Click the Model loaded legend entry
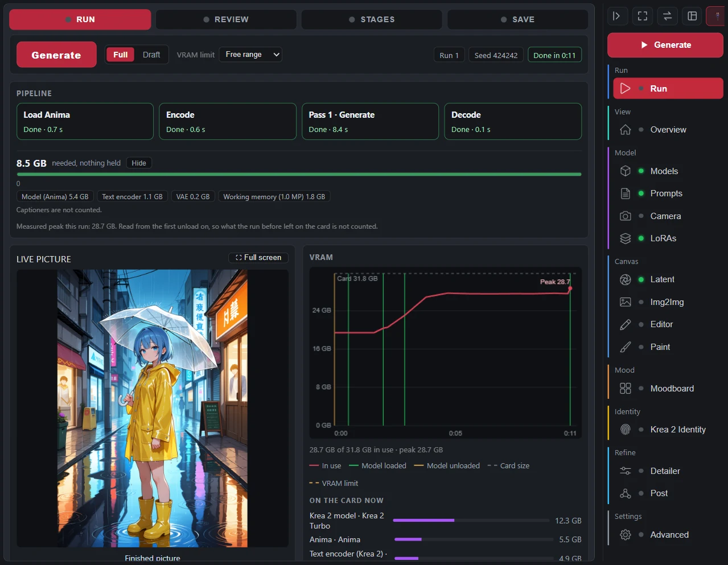The width and height of the screenshot is (728, 565). point(377,465)
